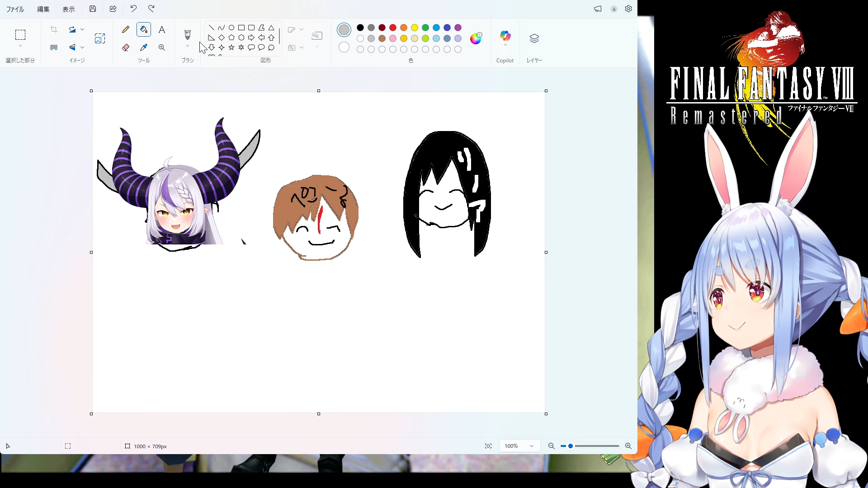This screenshot has width=868, height=488.
Task: Click the zoom in plus button
Action: coord(628,446)
